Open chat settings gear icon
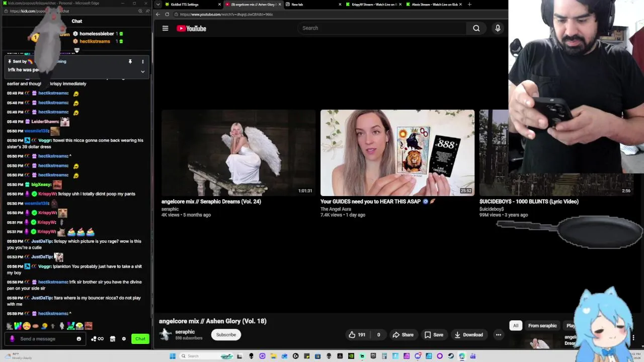Screen dimensions: 644x362 pos(124,339)
